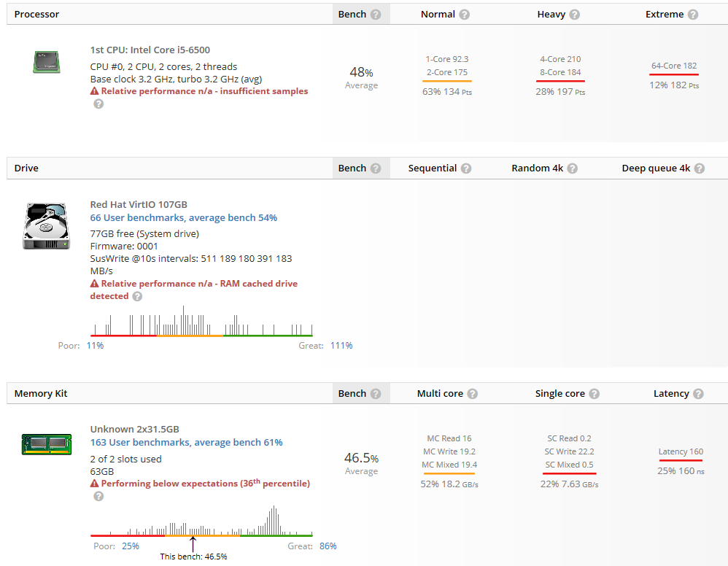Click the help icon beside Processor Bench

(376, 15)
